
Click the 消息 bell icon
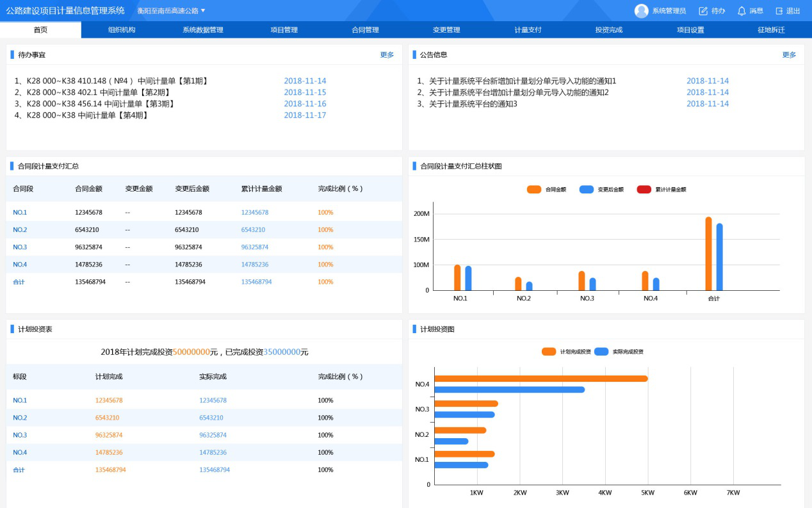click(742, 11)
